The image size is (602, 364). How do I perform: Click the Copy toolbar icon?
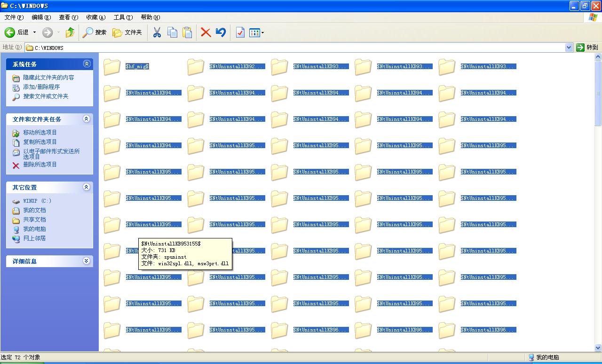pos(173,32)
